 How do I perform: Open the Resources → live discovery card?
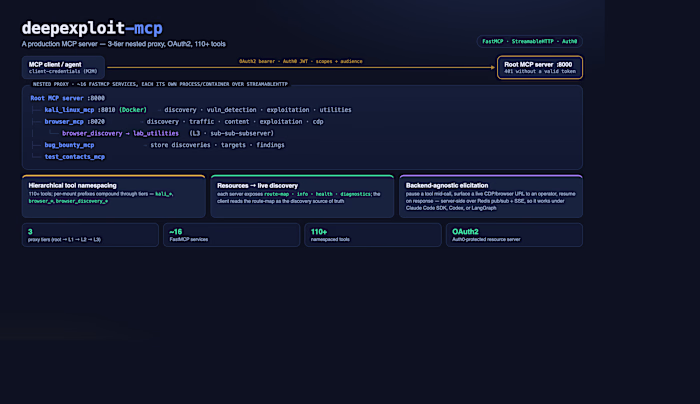[x=302, y=196]
